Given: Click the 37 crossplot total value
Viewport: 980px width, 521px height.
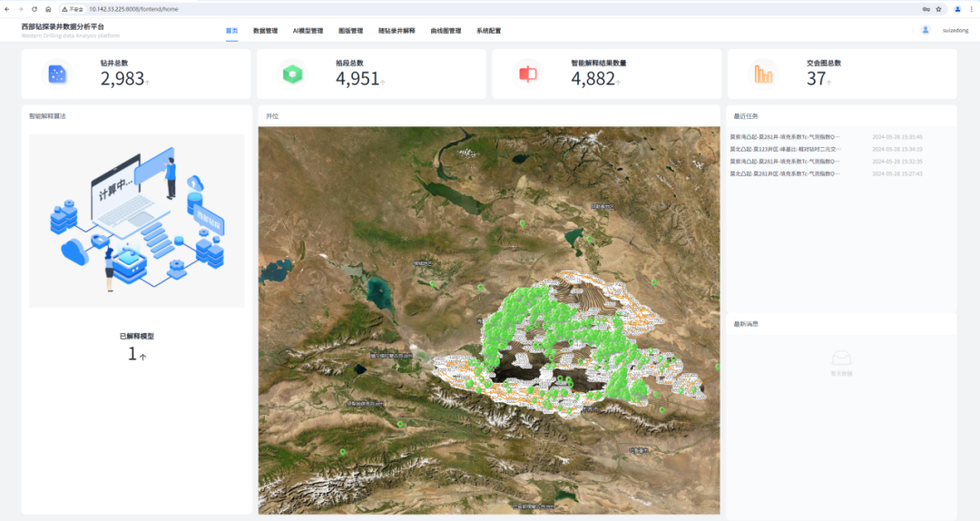Looking at the screenshot, I should pos(817,79).
